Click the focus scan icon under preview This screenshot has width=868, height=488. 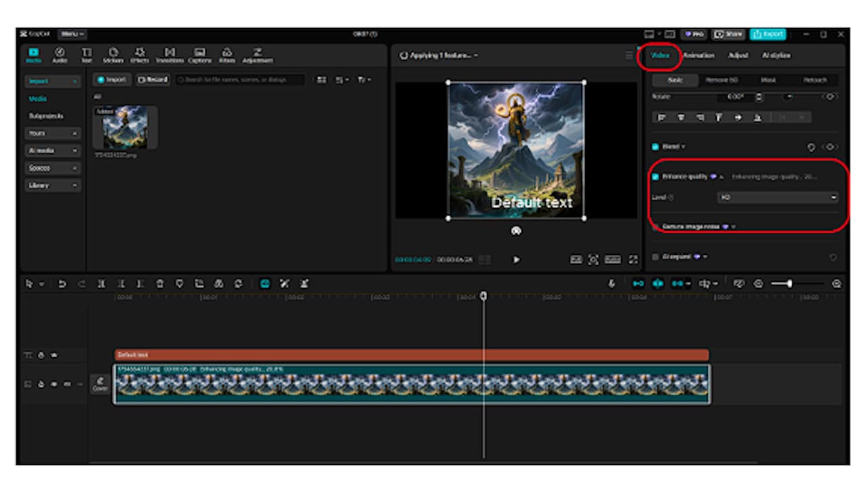(x=593, y=260)
